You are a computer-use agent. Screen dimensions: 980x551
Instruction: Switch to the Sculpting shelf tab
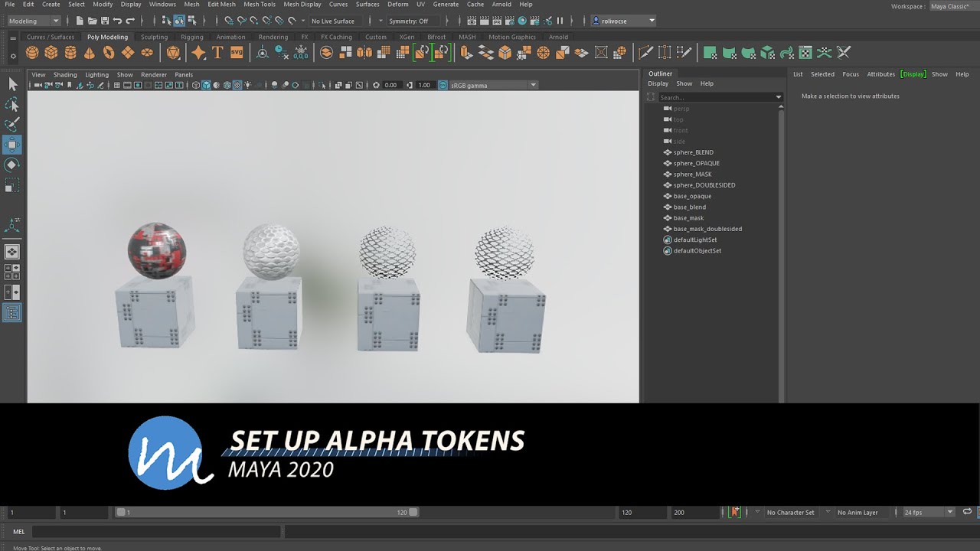[154, 37]
